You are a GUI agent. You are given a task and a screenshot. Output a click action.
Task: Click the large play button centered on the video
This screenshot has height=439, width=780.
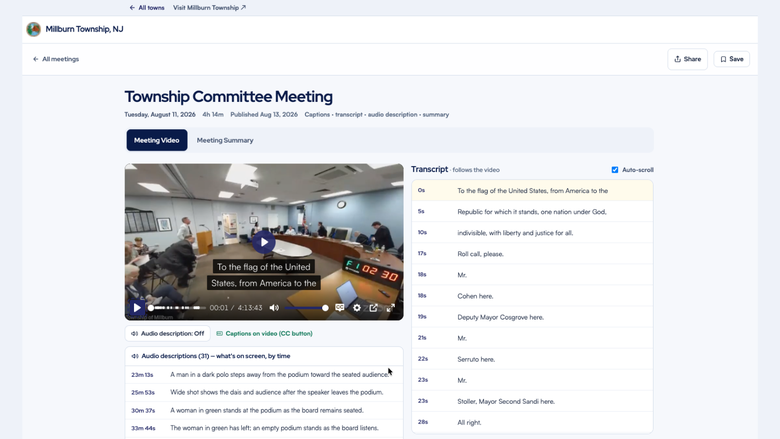[264, 242]
